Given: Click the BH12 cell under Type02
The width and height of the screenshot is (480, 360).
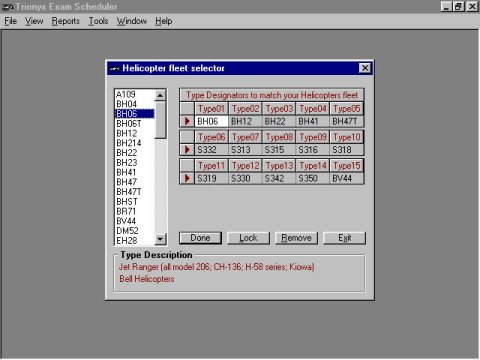Looking at the screenshot, I should click(x=245, y=121).
